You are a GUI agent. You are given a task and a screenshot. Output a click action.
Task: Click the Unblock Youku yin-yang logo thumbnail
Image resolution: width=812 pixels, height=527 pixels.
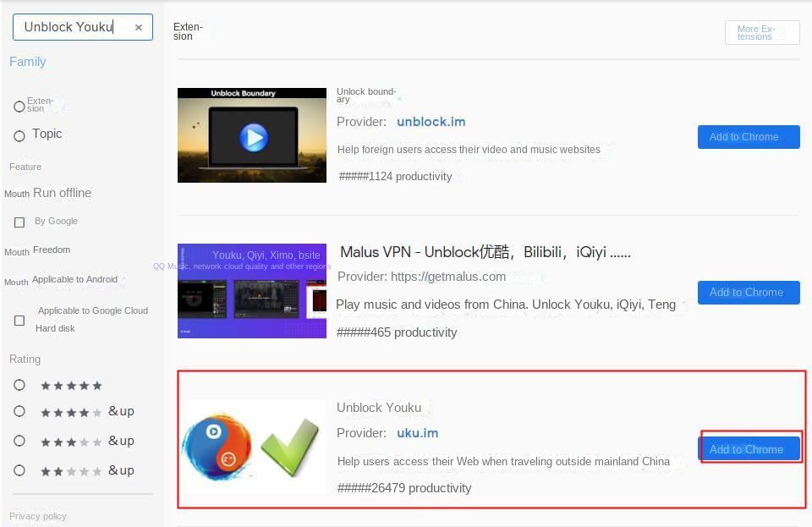(x=252, y=447)
